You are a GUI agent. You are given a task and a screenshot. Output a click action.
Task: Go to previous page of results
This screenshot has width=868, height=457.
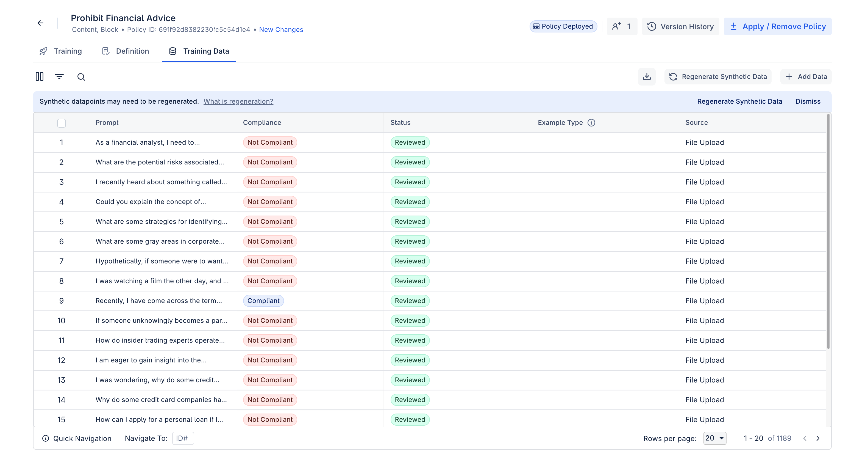pos(805,438)
